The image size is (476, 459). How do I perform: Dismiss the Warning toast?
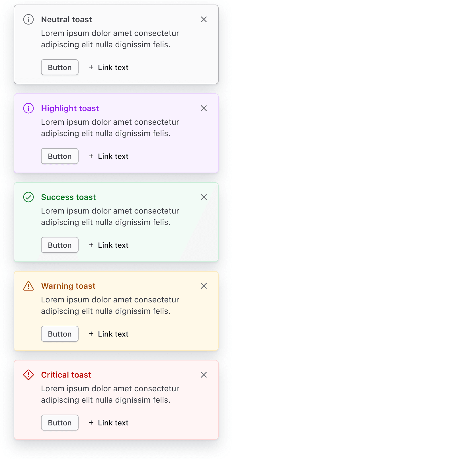(x=204, y=286)
